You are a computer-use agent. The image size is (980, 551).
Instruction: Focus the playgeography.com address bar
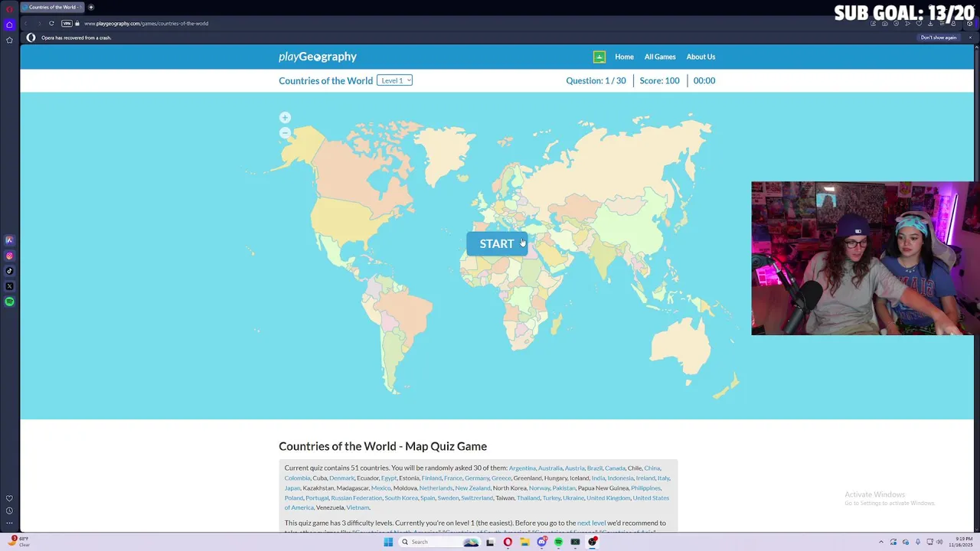click(145, 23)
